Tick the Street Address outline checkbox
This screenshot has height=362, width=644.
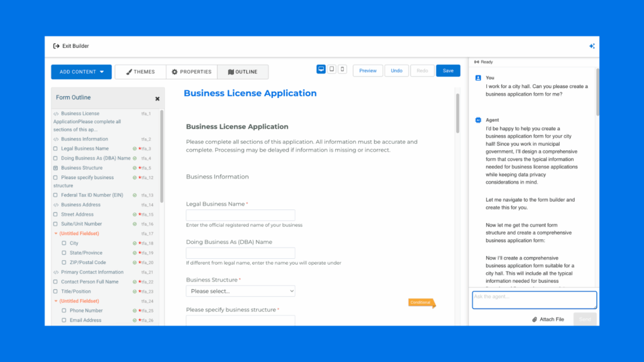(55, 215)
